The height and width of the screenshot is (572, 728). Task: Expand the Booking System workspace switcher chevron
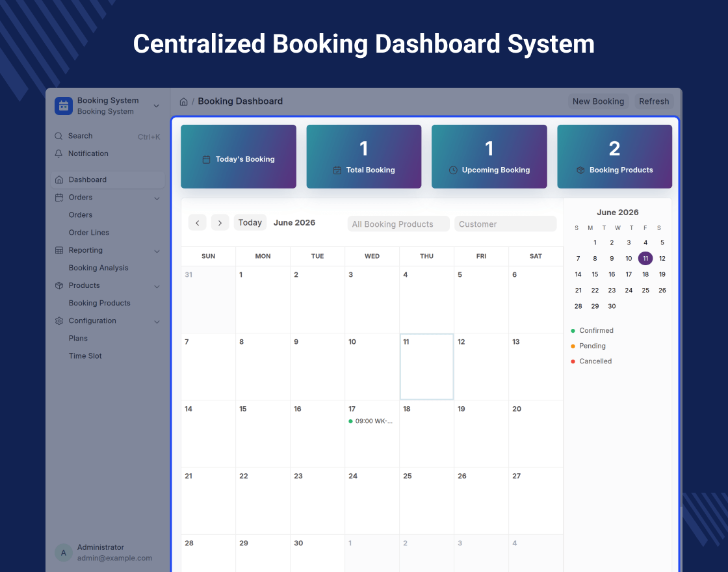point(157,106)
